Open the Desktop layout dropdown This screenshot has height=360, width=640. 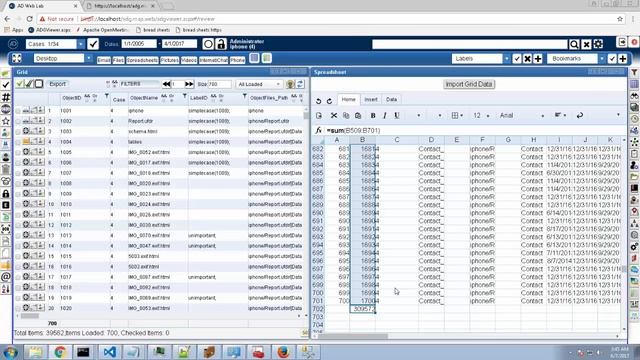coord(89,58)
